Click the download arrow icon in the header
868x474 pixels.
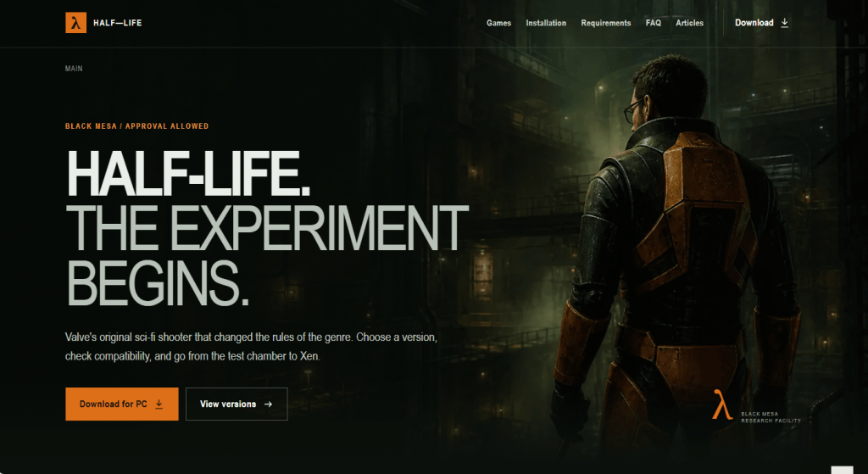click(x=784, y=23)
